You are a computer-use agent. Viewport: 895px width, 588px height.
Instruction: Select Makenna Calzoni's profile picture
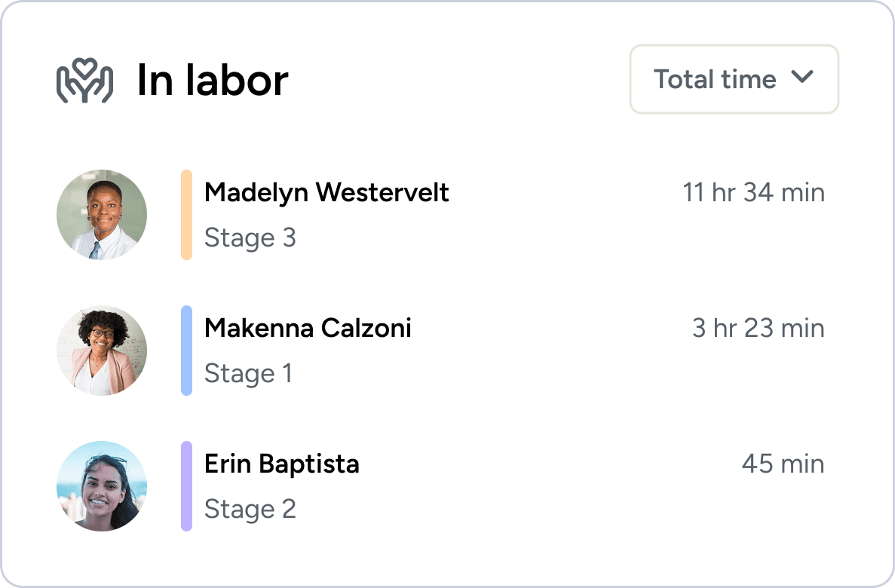102,351
